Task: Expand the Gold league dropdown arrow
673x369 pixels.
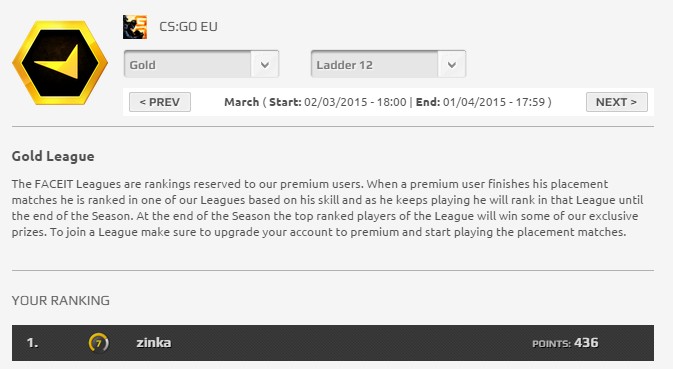Action: [265, 64]
